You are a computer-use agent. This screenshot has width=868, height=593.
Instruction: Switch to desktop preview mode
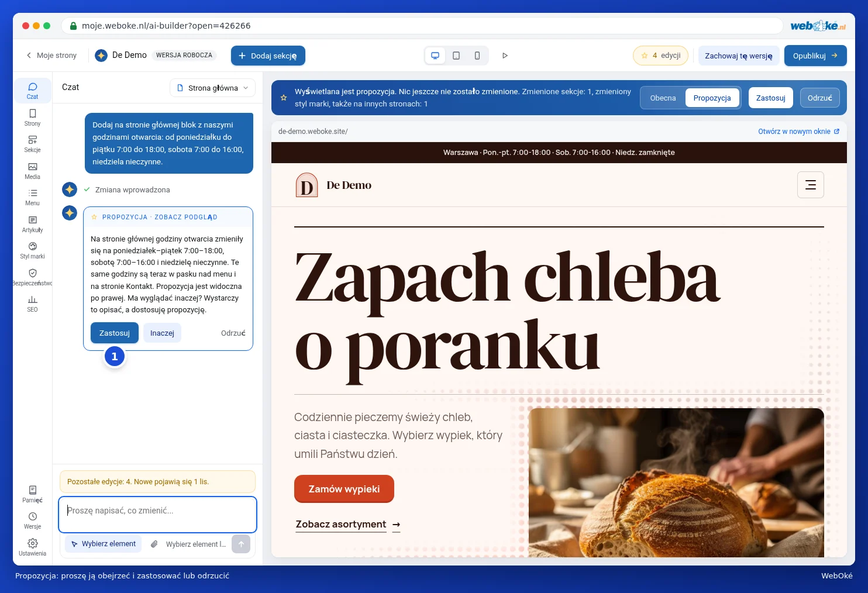435,56
